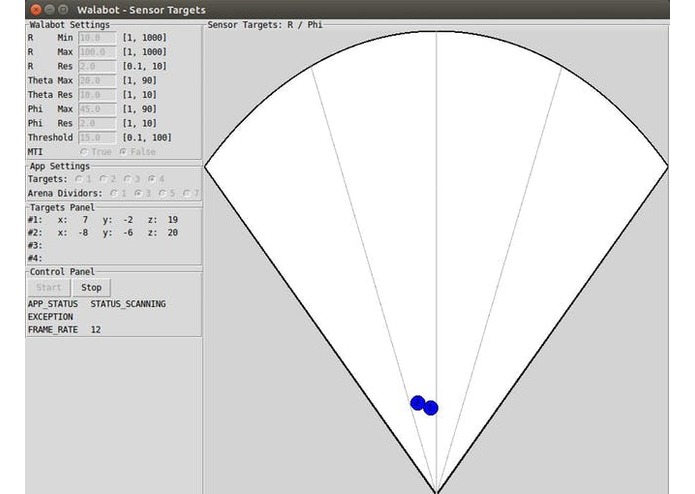Click the disabled Start button
The image size is (695, 494).
[49, 288]
